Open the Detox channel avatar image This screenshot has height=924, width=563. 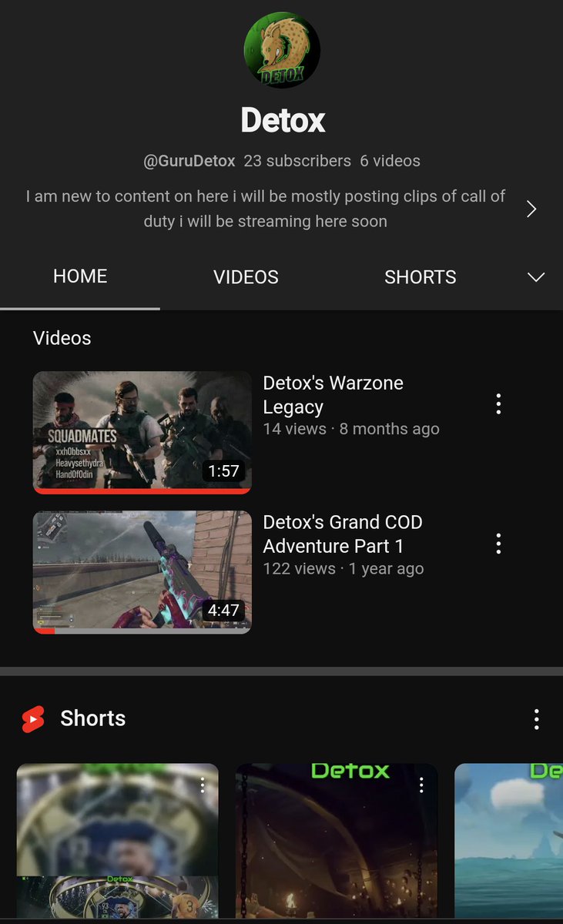[282, 51]
